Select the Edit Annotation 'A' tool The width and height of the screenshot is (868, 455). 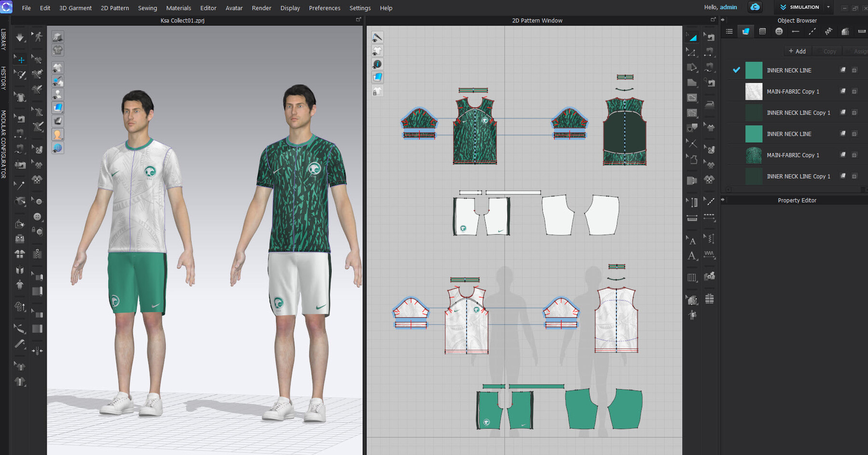(x=692, y=240)
